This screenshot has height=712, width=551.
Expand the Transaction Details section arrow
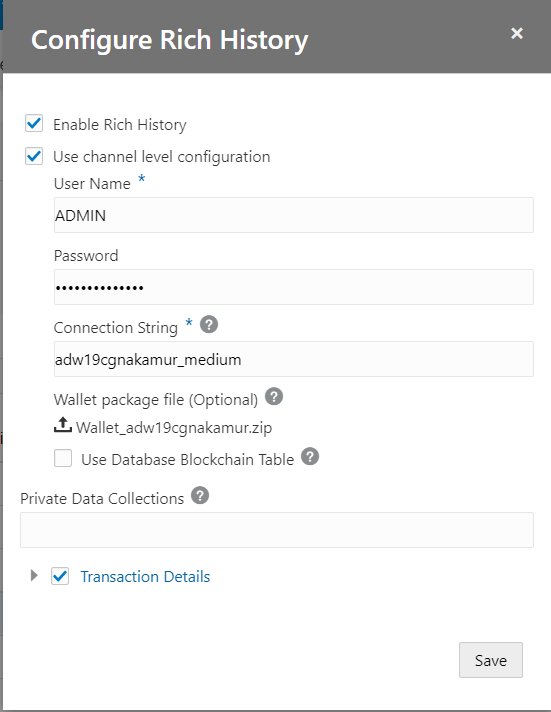click(34, 575)
